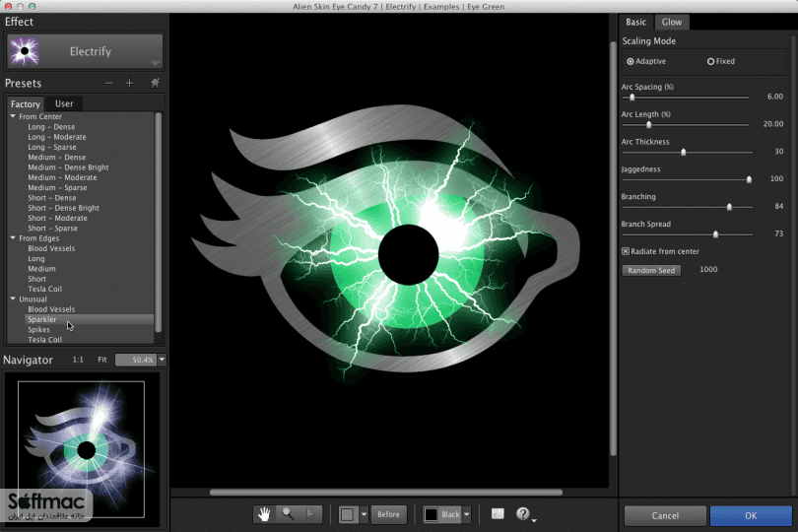The image size is (798, 532).
Task: Select the Hand pan tool
Action: [x=264, y=514]
